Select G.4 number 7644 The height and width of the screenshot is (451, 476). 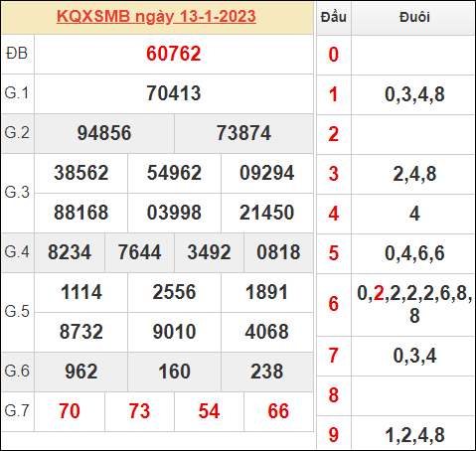[x=139, y=252]
